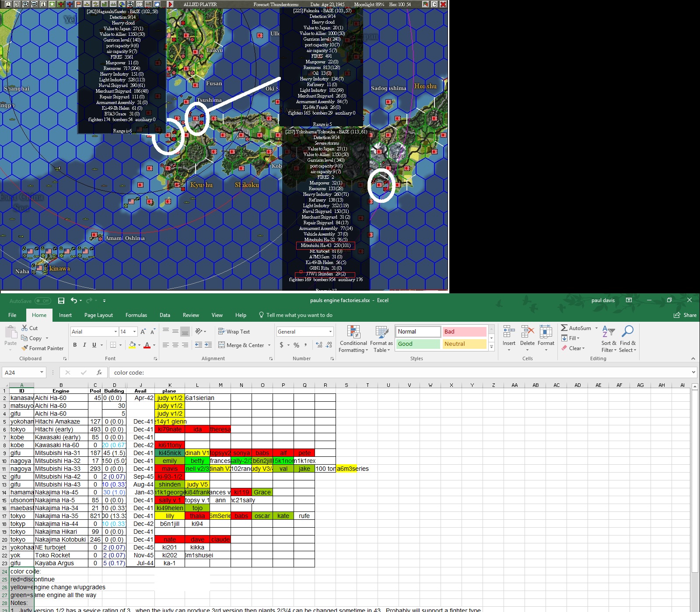Click the AutoSum sigma icon
This screenshot has width=700, height=612.
pos(564,328)
